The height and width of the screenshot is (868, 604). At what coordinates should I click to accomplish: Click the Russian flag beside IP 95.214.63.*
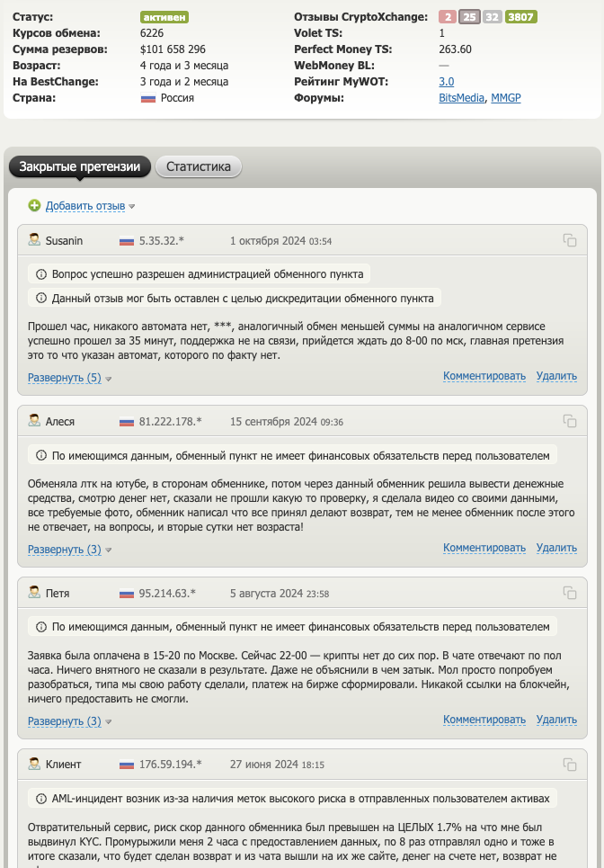click(127, 594)
